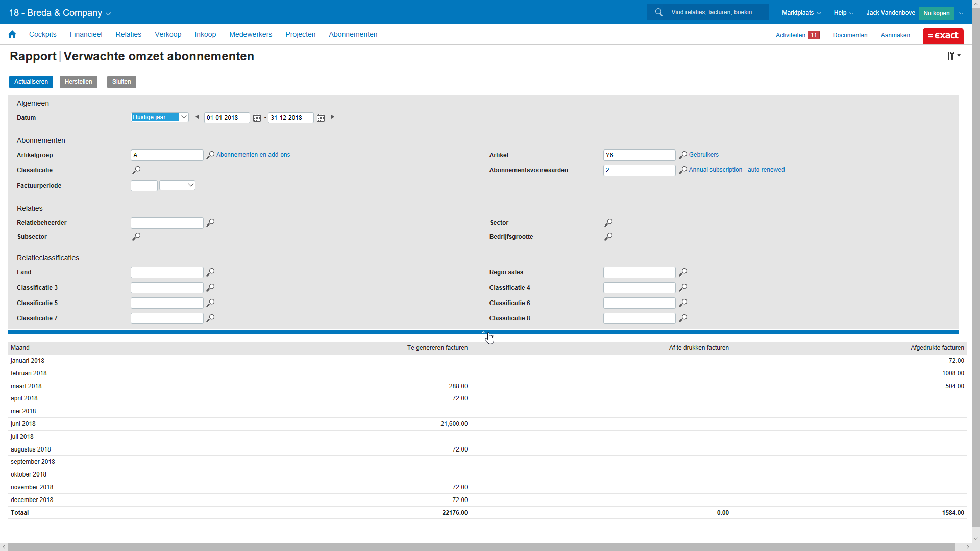Screen dimensions: 980x551
Task: Click the Artikelgroep input field
Action: (x=167, y=155)
